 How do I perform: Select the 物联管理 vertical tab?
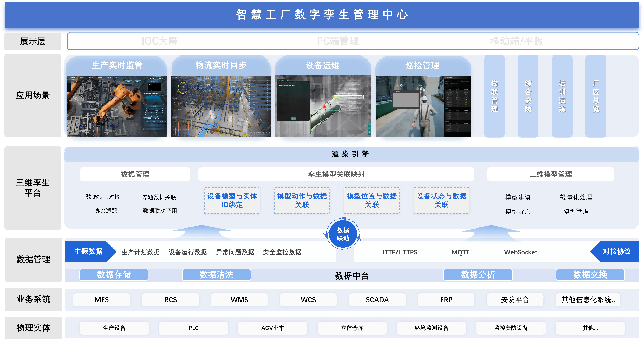point(494,96)
